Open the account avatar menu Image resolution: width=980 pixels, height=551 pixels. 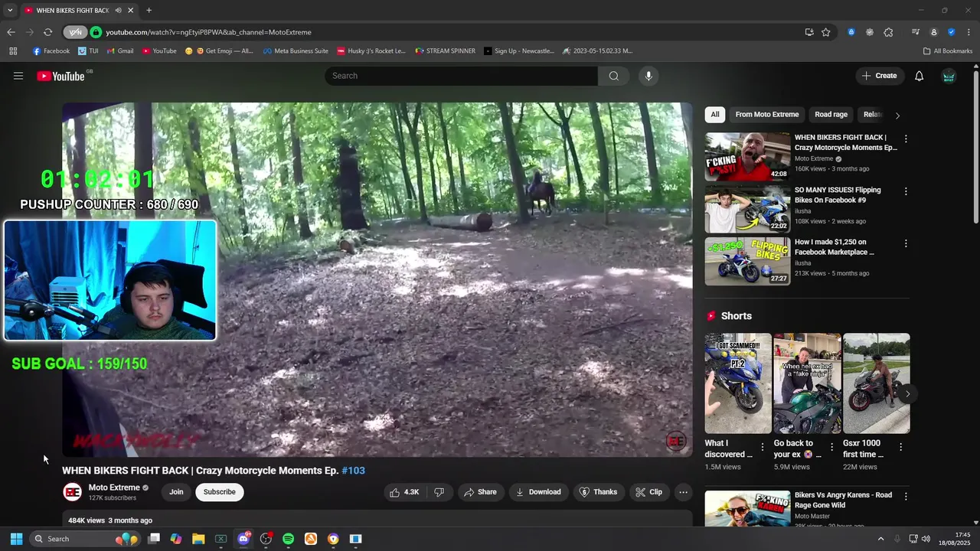pos(949,76)
